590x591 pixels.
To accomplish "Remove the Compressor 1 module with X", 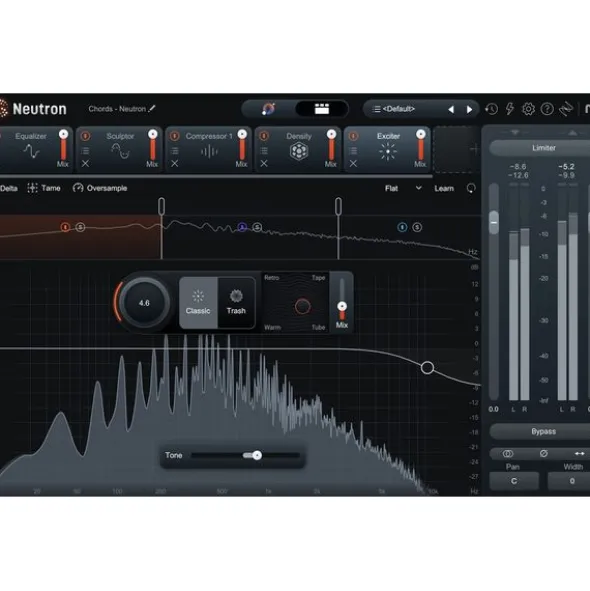I will (x=175, y=164).
